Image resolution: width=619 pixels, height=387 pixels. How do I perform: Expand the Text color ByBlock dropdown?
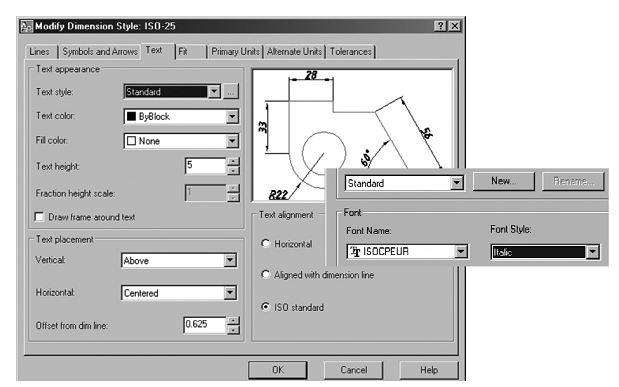[232, 116]
